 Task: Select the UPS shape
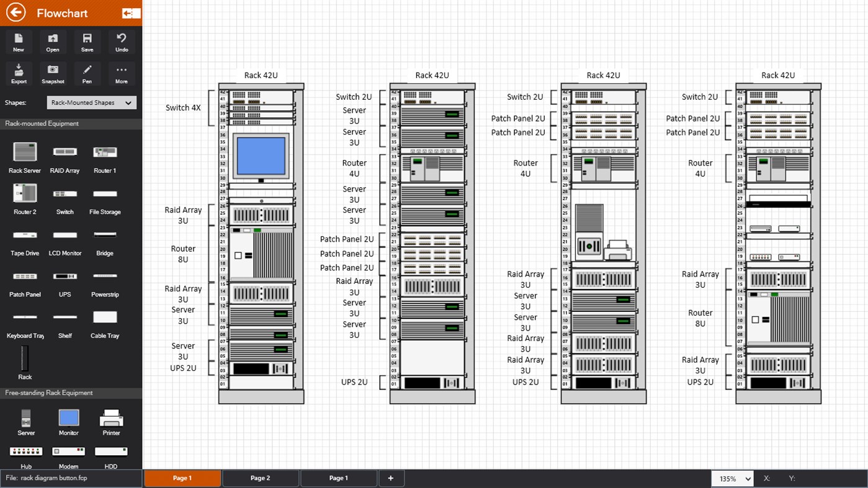(x=65, y=277)
